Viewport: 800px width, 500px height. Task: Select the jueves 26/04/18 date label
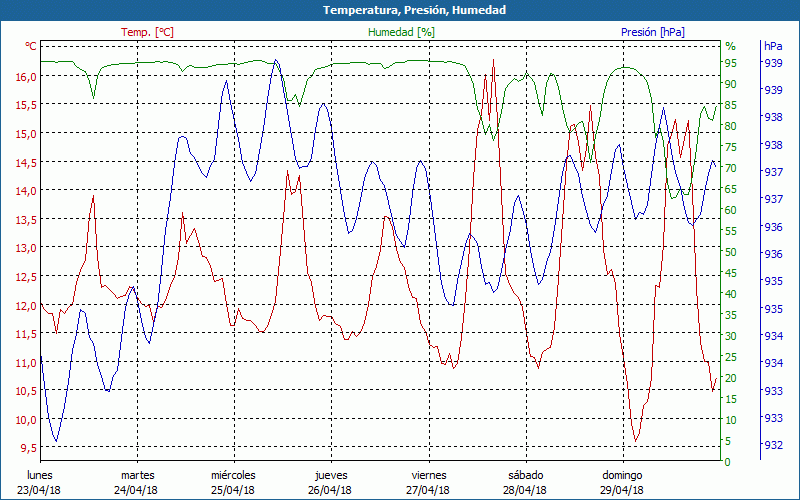[331, 482]
